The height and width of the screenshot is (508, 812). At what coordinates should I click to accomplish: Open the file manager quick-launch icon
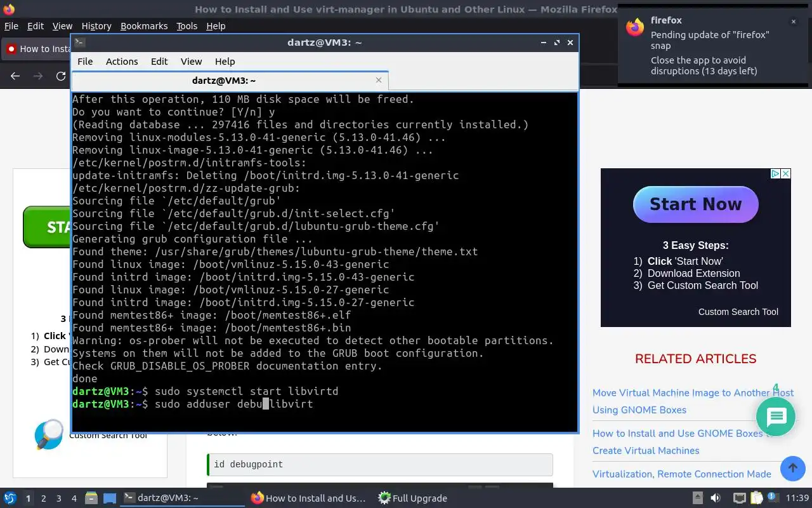point(91,498)
